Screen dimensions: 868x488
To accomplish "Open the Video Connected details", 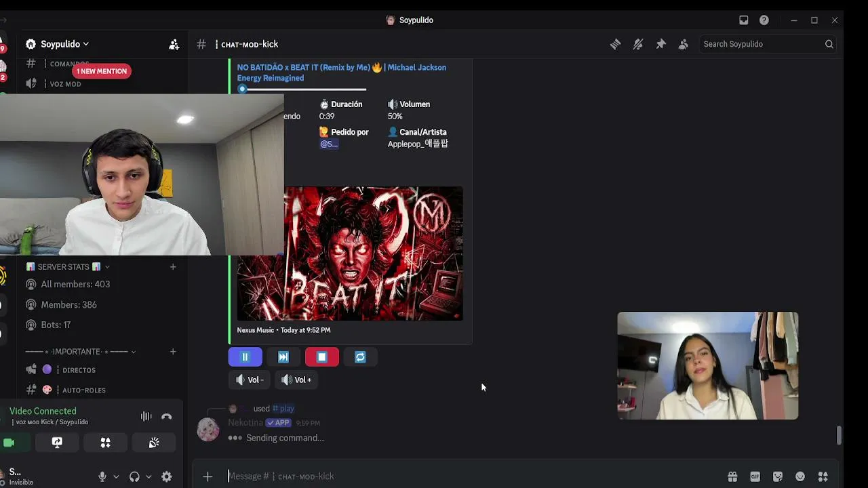I will pyautogui.click(x=43, y=411).
